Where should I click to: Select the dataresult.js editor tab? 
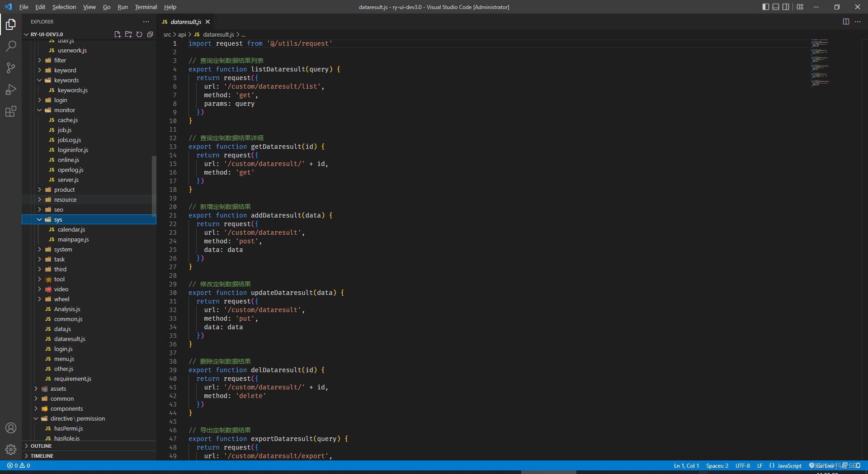pos(186,22)
